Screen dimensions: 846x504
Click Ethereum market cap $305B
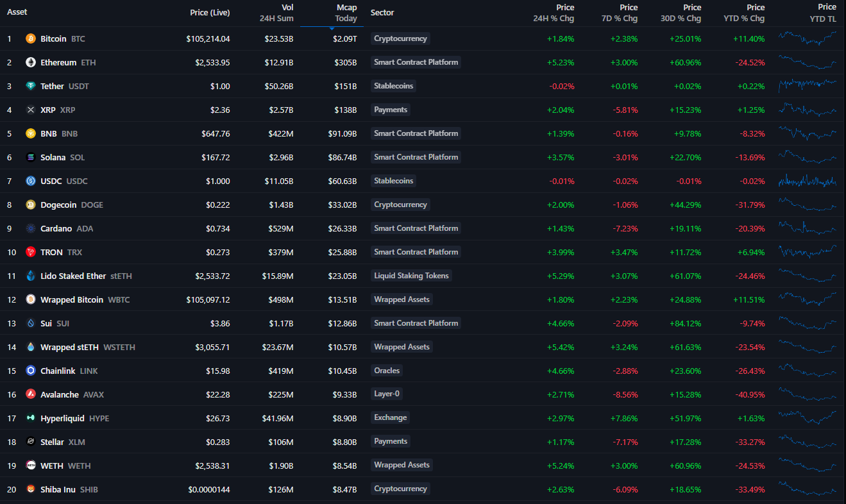coord(346,63)
